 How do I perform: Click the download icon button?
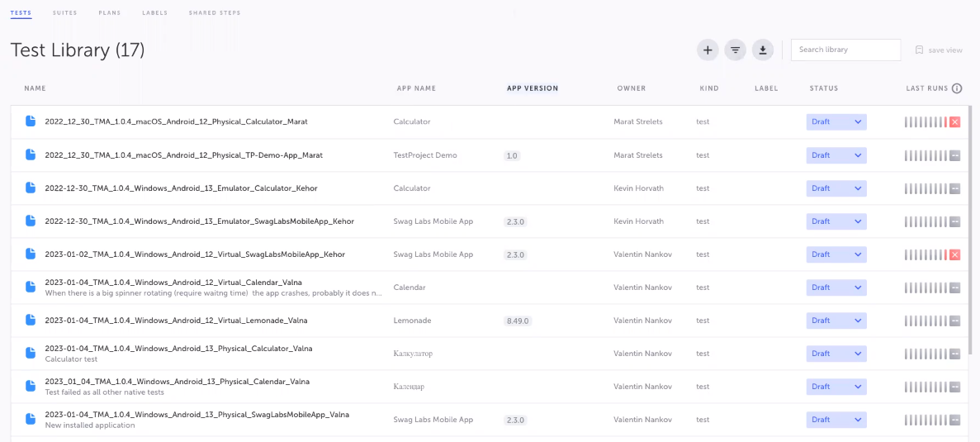pos(763,50)
